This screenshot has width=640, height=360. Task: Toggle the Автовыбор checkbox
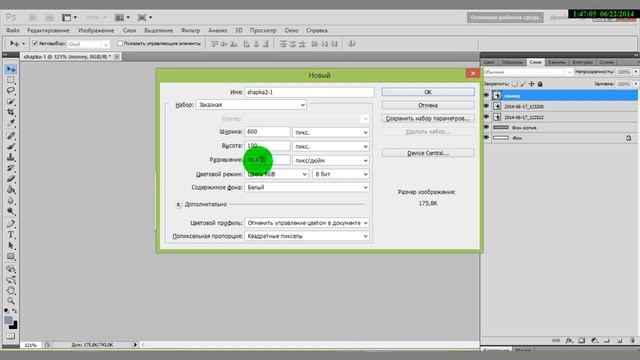point(35,43)
